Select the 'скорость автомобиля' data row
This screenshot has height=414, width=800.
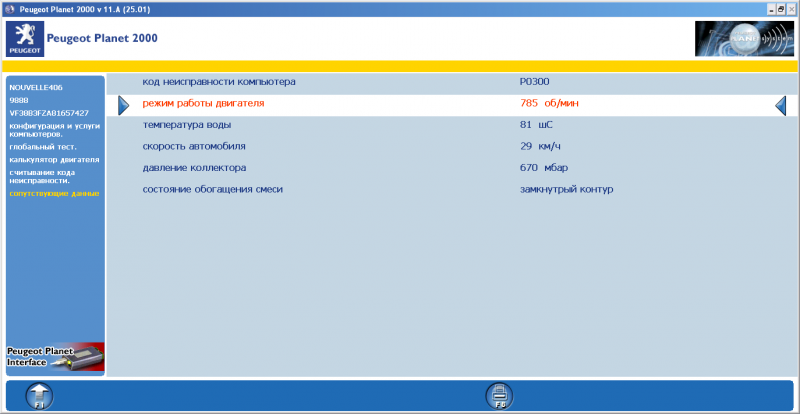pos(193,146)
